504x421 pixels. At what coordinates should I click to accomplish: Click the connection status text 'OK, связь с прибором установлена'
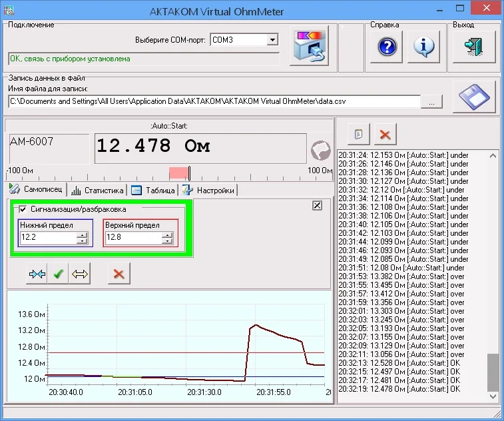pyautogui.click(x=70, y=59)
